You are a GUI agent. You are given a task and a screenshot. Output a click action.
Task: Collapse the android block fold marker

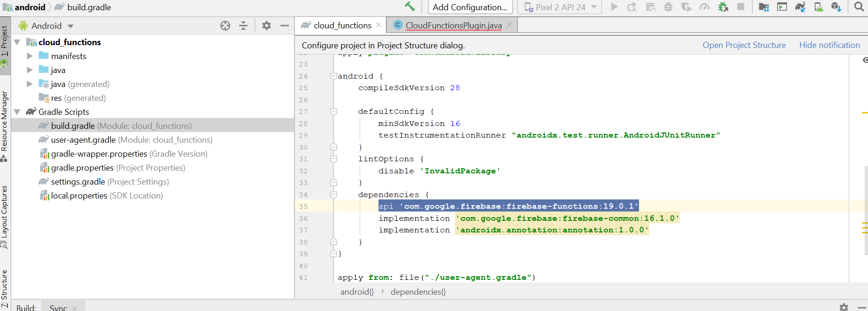[x=333, y=76]
